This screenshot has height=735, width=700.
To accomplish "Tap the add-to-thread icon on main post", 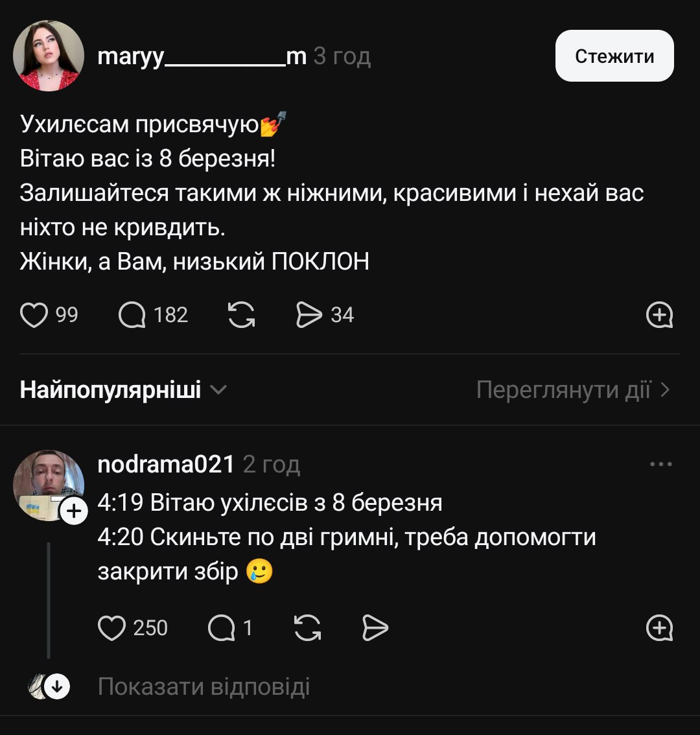I will pos(660,315).
